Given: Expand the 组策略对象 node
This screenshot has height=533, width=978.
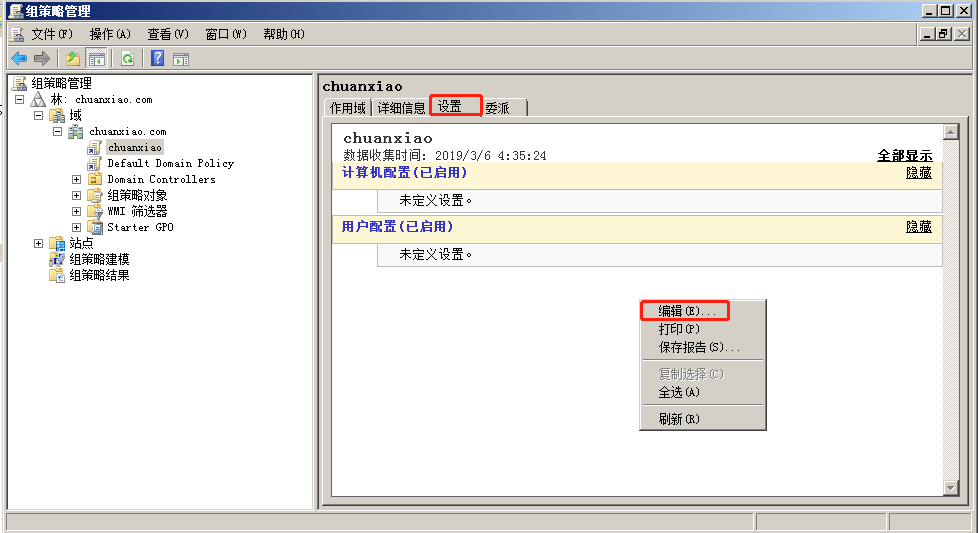Looking at the screenshot, I should [x=76, y=196].
